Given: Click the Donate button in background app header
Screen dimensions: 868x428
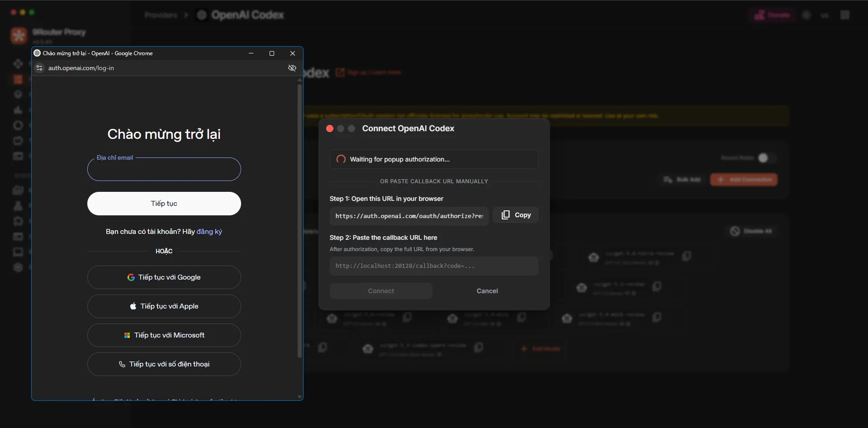Looking at the screenshot, I should 772,15.
